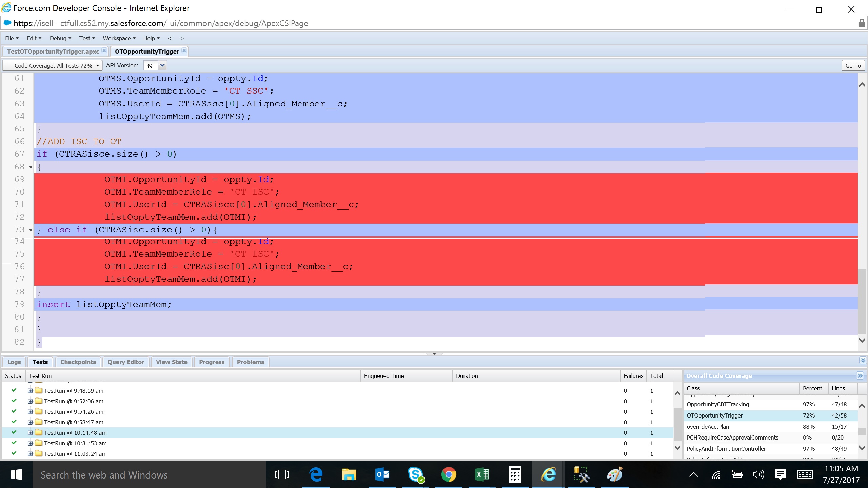
Task: Open Chrome from the taskbar
Action: (x=449, y=474)
